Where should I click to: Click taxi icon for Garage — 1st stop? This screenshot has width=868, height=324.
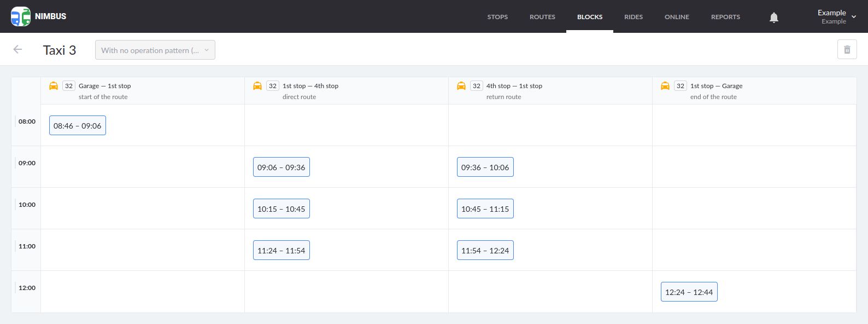[54, 86]
